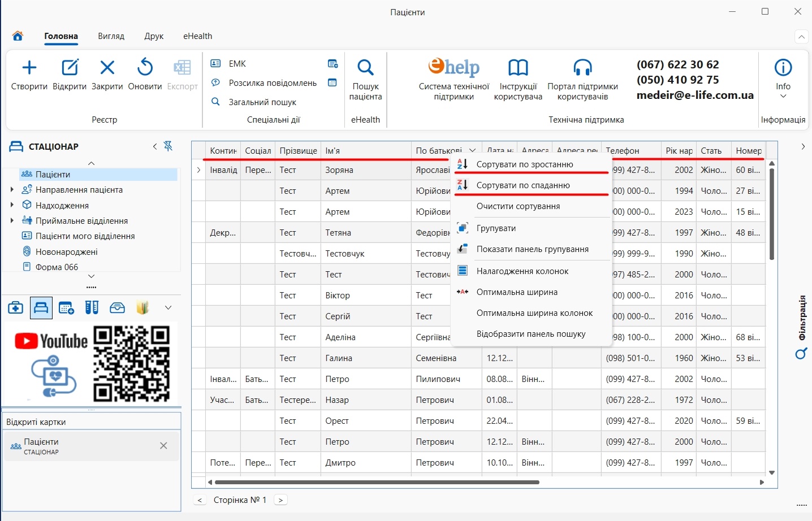The width and height of the screenshot is (812, 521).
Task: Click the medical kit module icon
Action: click(x=16, y=308)
